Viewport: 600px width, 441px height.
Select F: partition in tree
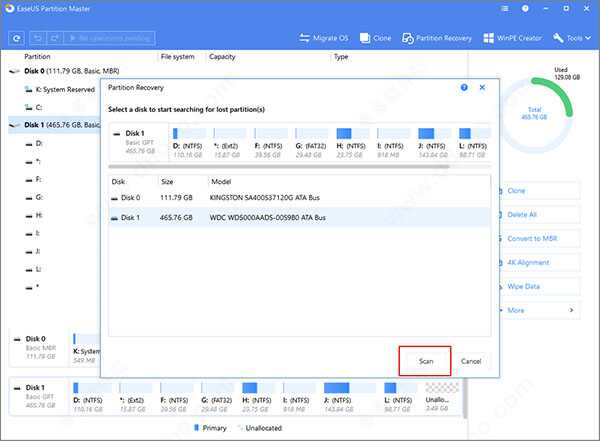pyautogui.click(x=34, y=179)
